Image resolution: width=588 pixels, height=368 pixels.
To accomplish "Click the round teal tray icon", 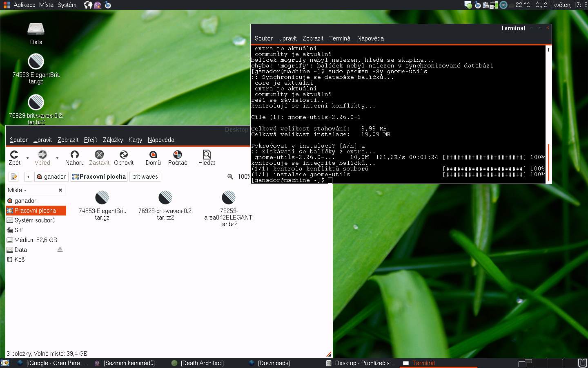I will [x=503, y=5].
